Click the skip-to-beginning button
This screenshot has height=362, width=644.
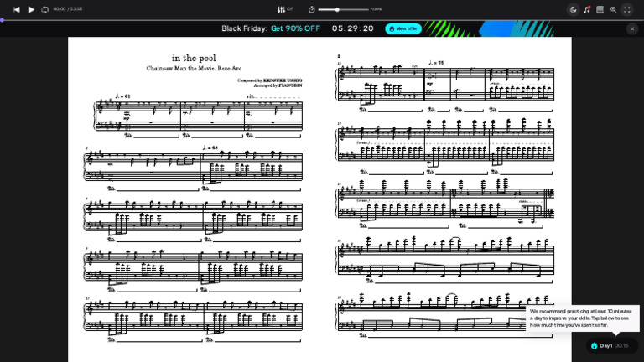coord(17,9)
